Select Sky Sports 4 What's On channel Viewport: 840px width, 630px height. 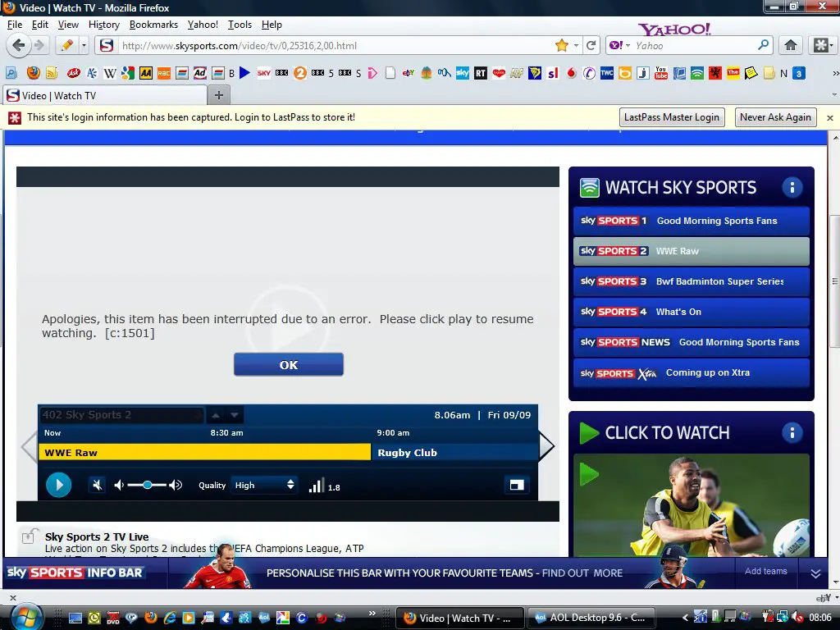(x=691, y=312)
